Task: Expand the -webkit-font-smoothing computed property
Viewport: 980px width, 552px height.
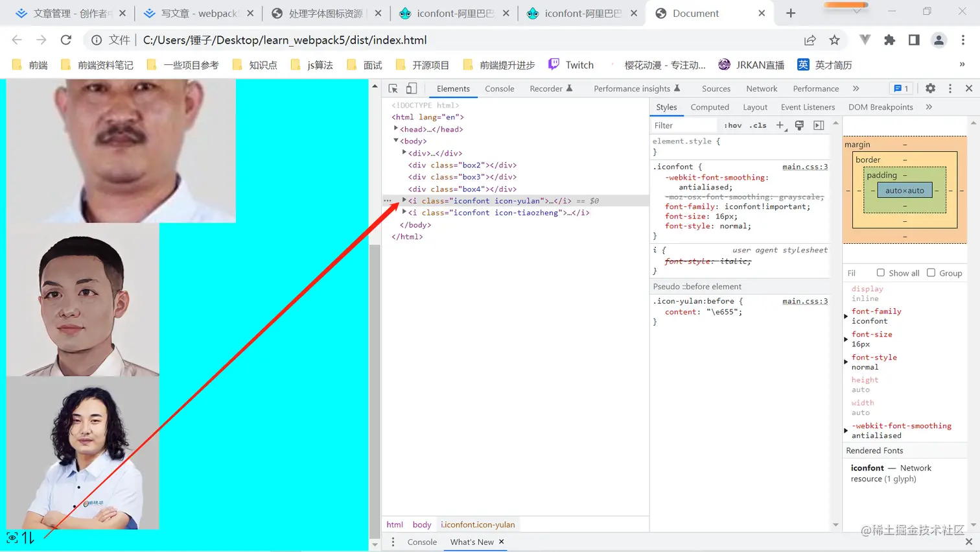Action: point(846,431)
